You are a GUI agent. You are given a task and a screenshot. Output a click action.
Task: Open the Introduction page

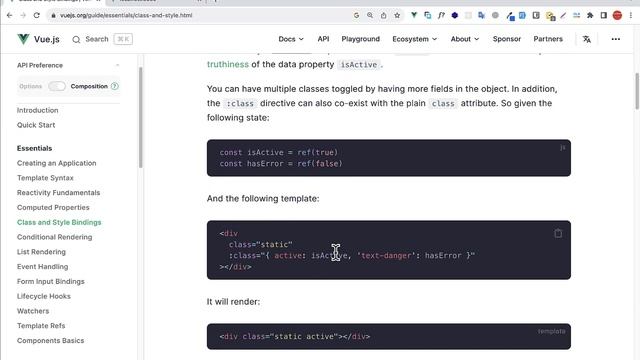tap(38, 110)
